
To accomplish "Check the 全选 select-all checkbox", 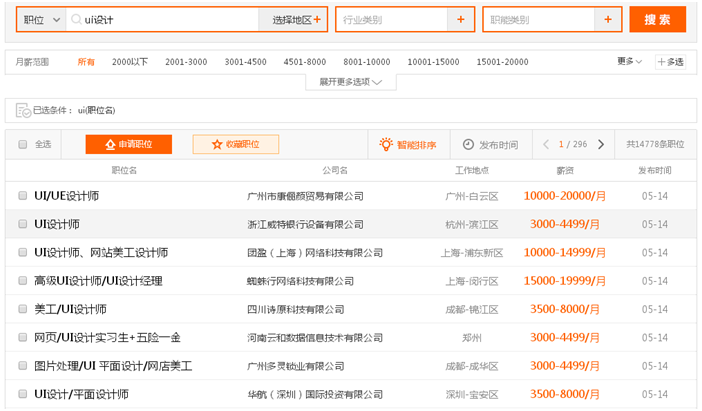I will [22, 144].
